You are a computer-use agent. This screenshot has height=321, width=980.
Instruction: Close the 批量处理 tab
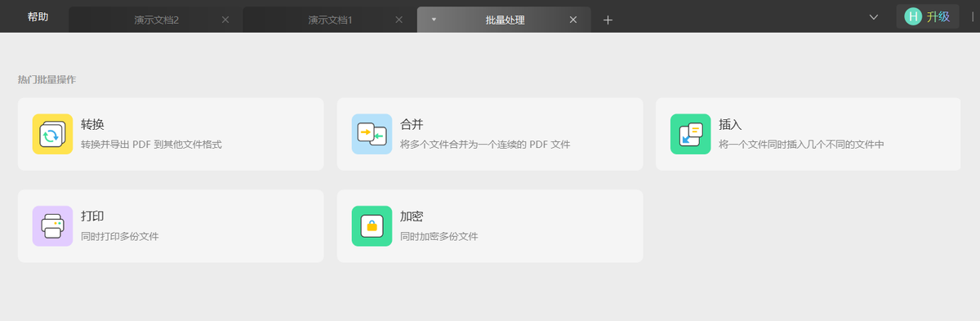click(573, 20)
